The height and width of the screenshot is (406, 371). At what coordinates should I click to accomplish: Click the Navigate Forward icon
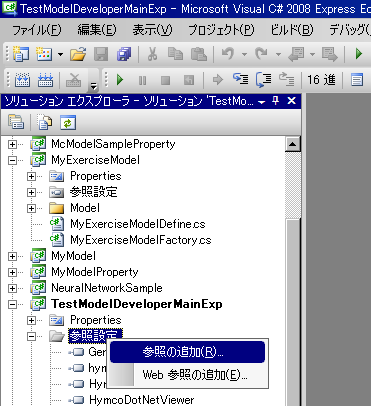(x=330, y=54)
